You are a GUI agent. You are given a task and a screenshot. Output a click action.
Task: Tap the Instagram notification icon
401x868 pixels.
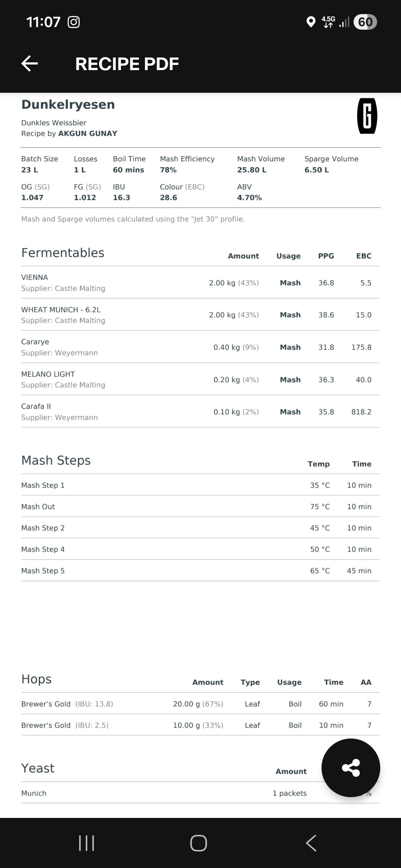[74, 22]
